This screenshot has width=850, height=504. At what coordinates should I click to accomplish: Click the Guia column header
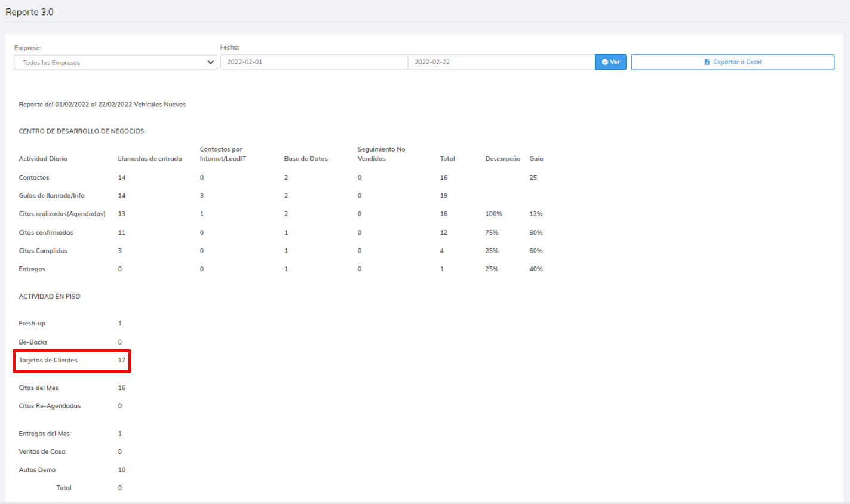[536, 159]
